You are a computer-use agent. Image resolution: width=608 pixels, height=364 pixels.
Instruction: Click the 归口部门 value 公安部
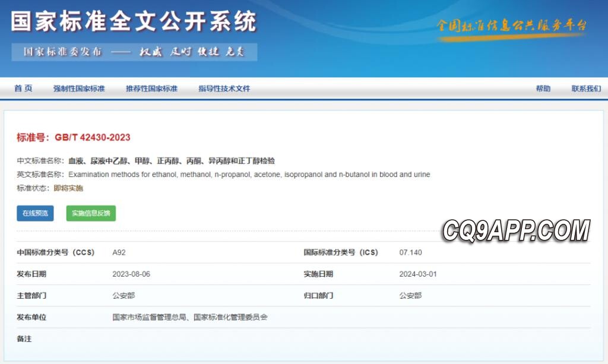(411, 295)
